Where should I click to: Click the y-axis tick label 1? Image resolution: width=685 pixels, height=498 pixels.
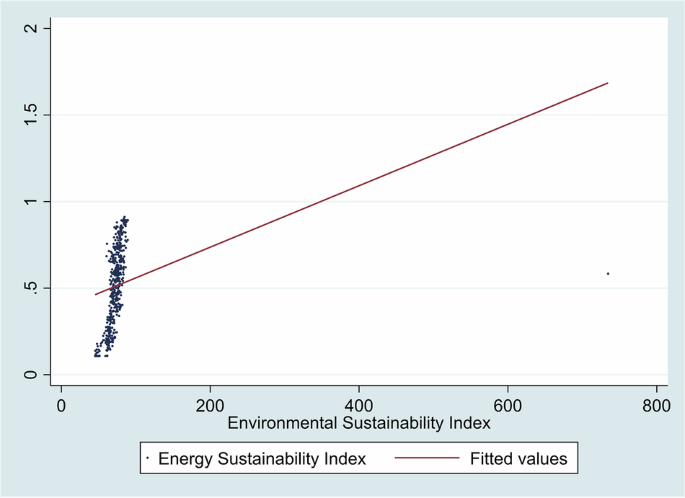click(32, 202)
